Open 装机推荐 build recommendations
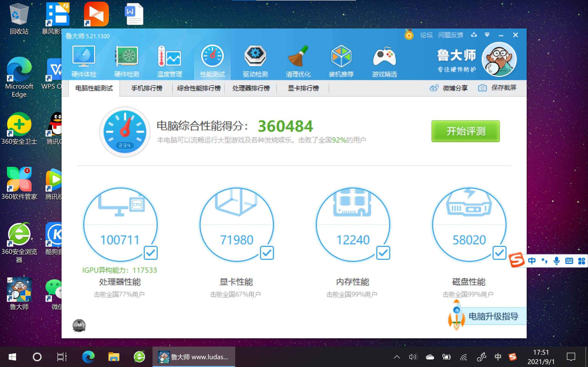 point(342,61)
